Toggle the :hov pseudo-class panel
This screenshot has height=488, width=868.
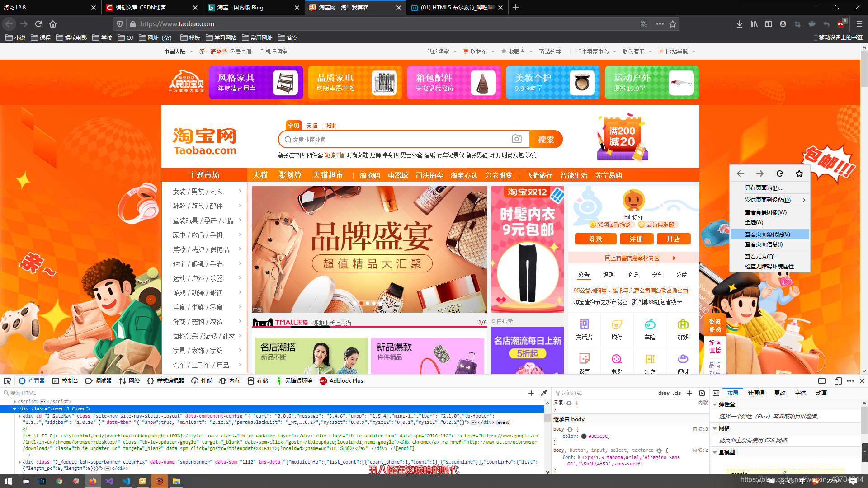(664, 393)
